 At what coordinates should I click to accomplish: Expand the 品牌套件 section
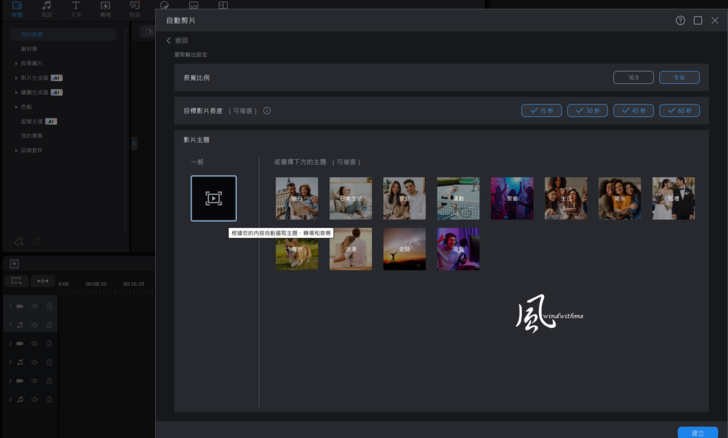click(x=15, y=150)
